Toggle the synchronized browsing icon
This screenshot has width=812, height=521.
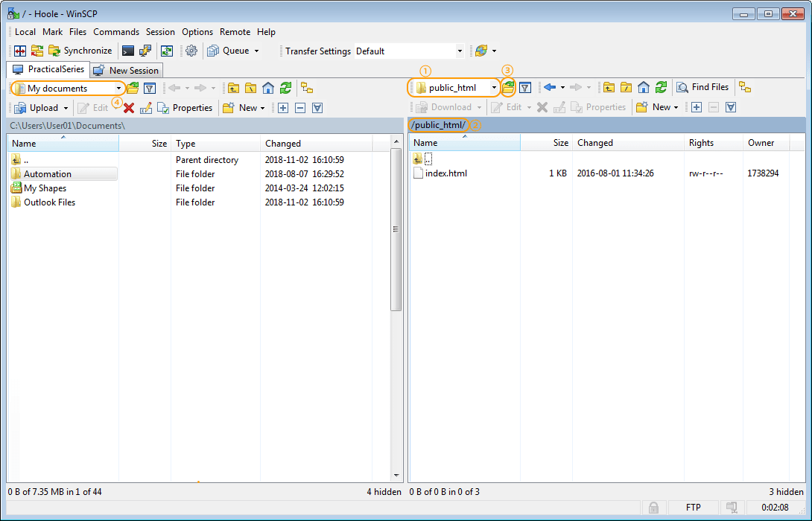coord(167,51)
